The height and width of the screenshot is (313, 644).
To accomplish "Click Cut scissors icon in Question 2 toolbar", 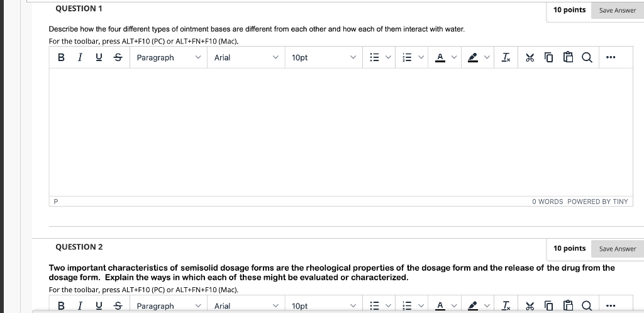I will [x=530, y=306].
